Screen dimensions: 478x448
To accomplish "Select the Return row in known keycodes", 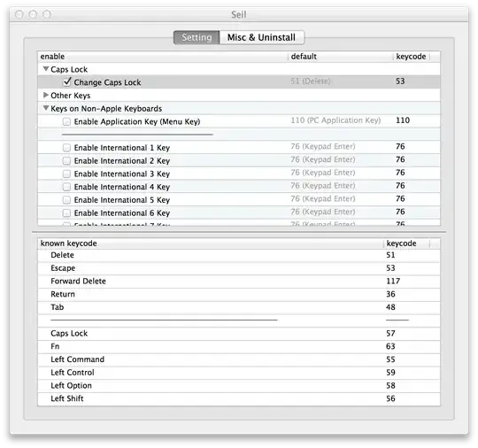I will (239, 295).
